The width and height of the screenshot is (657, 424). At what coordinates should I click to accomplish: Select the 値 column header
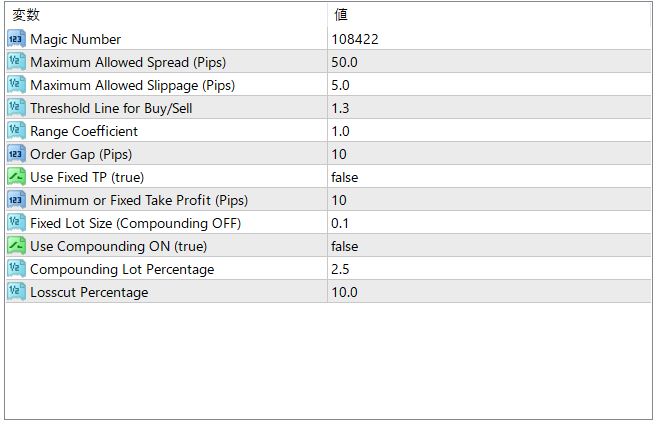341,15
